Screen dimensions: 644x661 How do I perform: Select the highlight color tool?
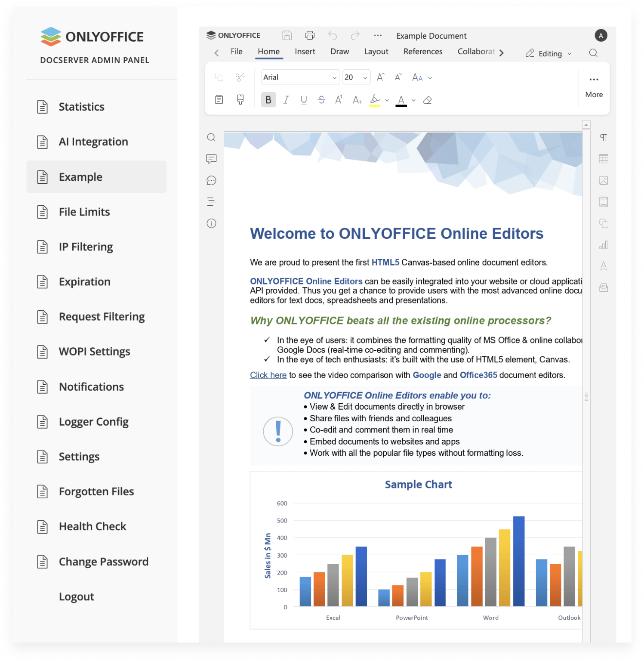375,99
